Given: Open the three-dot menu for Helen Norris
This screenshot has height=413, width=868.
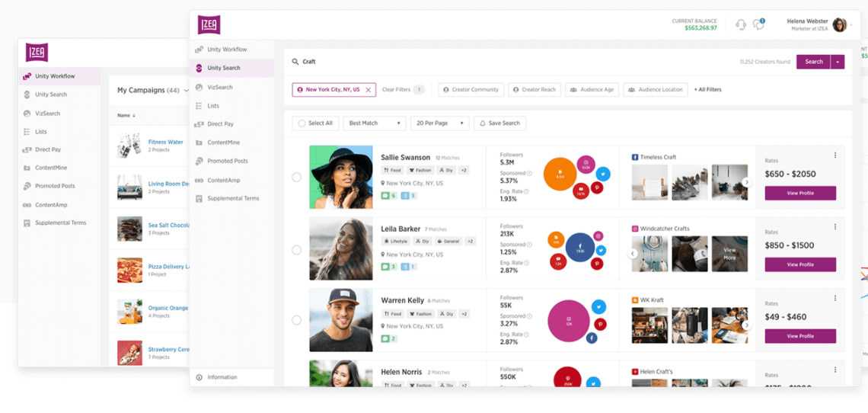Looking at the screenshot, I should point(835,370).
